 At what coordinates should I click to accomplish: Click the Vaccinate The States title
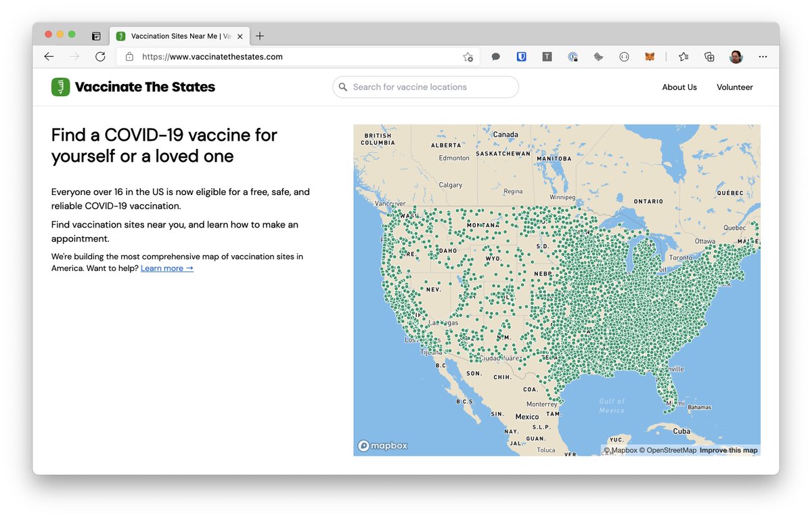click(145, 87)
